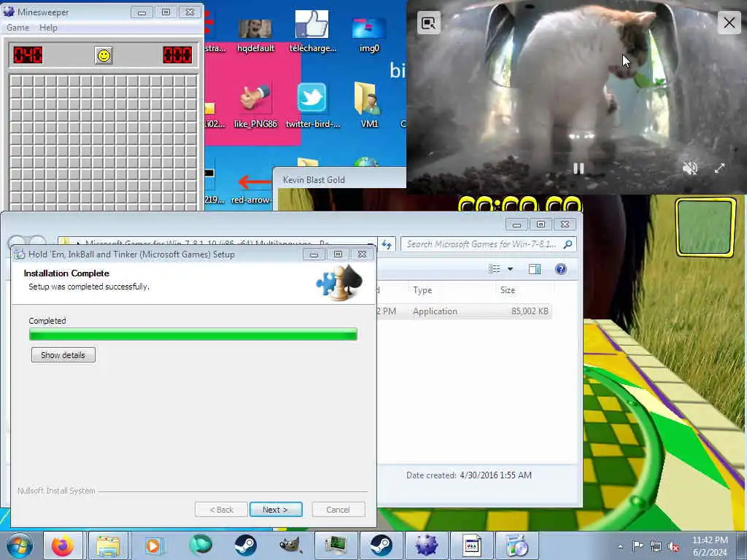Click Show details in the setup window
This screenshot has height=560, width=747.
[63, 355]
